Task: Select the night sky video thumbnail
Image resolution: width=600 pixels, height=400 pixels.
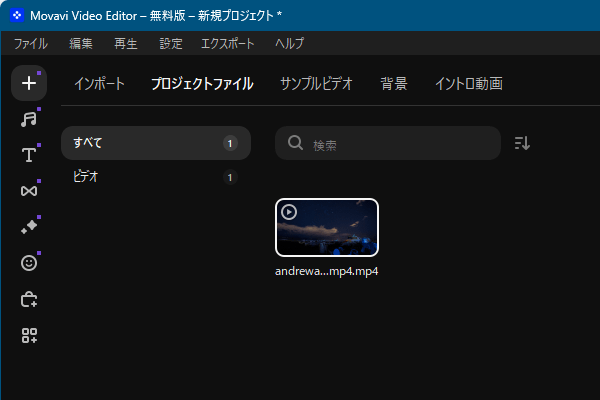Action: [327, 227]
